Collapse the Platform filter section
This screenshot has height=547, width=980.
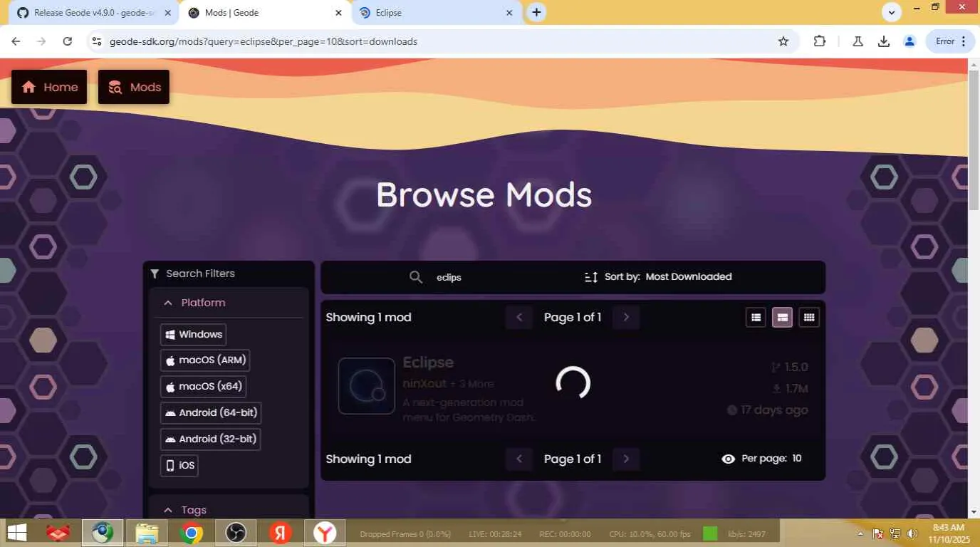229,303
